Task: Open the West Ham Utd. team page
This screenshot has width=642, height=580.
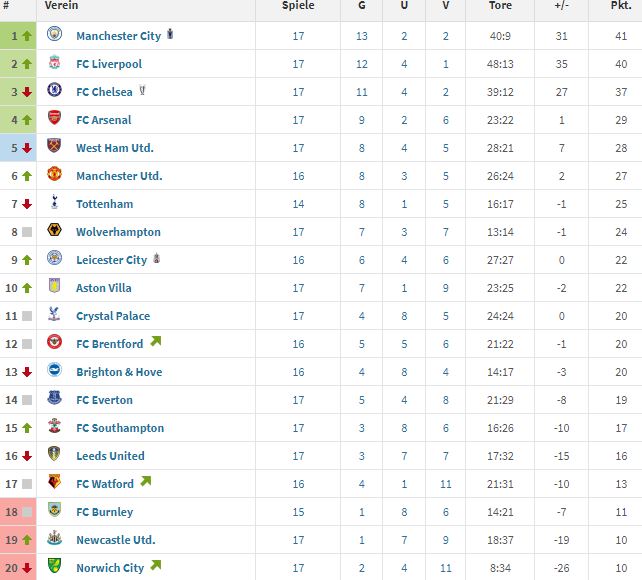Action: pos(115,148)
